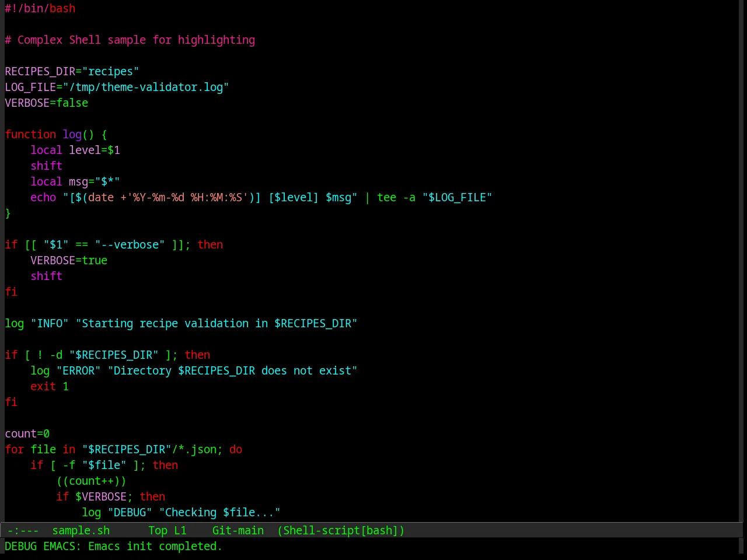
Task: Click the 'for file in' loop line
Action: 123,449
